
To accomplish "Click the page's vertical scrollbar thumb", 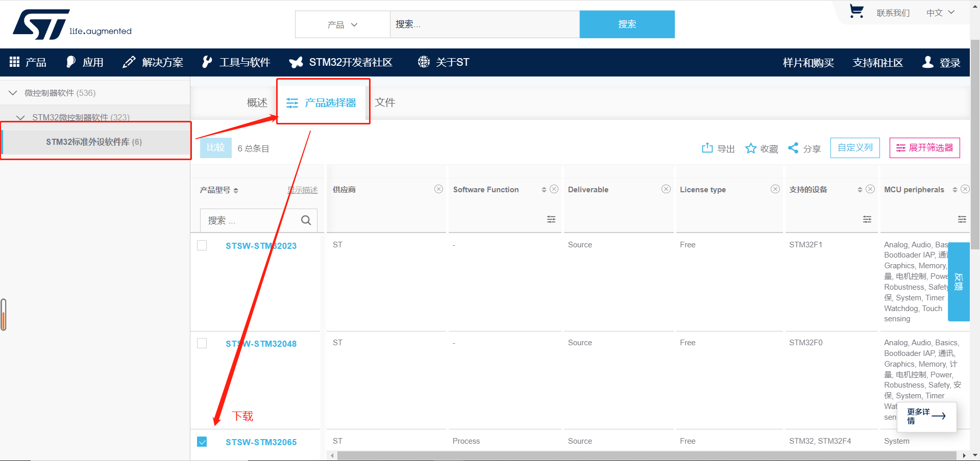I will 975,144.
